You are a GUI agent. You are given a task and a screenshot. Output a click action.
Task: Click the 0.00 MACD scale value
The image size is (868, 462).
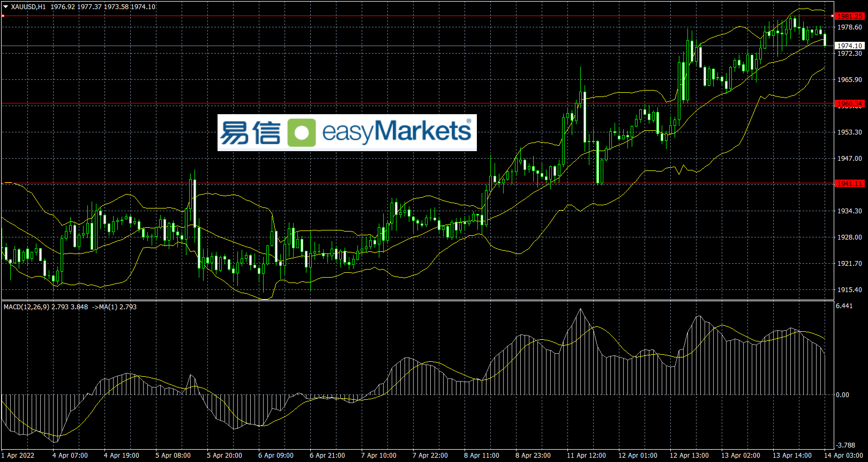click(x=843, y=395)
